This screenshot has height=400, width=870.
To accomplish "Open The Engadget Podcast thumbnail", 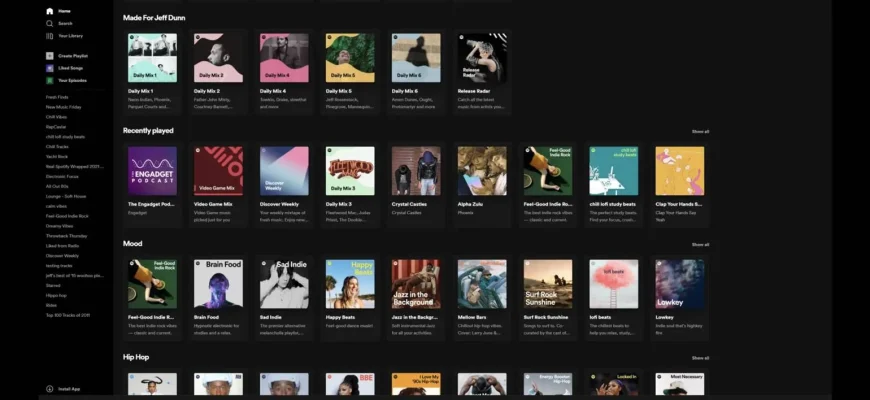I will click(152, 171).
